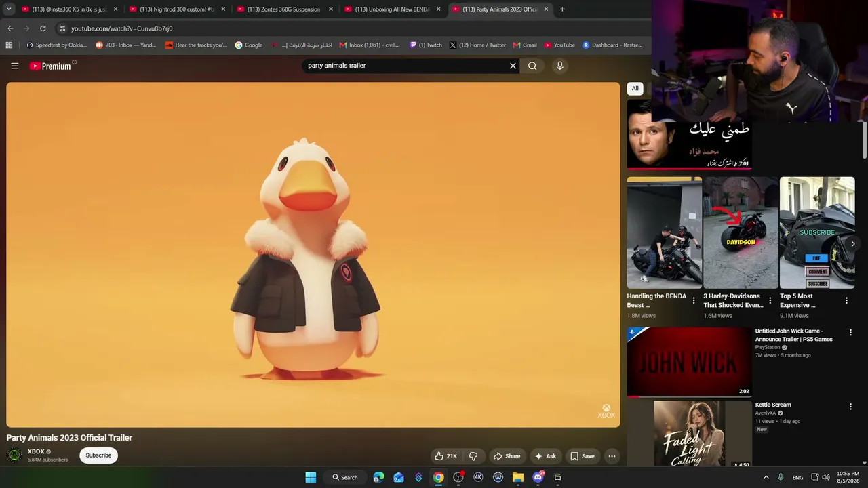Screen dimensions: 868x488
Task: Open the Twitch bookmark
Action: [x=426, y=45]
